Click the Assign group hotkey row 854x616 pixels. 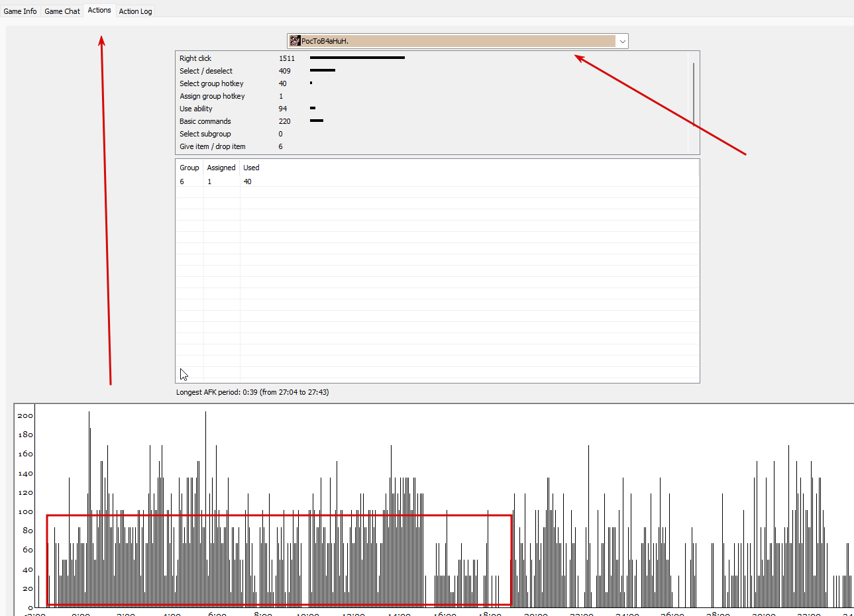[432, 96]
